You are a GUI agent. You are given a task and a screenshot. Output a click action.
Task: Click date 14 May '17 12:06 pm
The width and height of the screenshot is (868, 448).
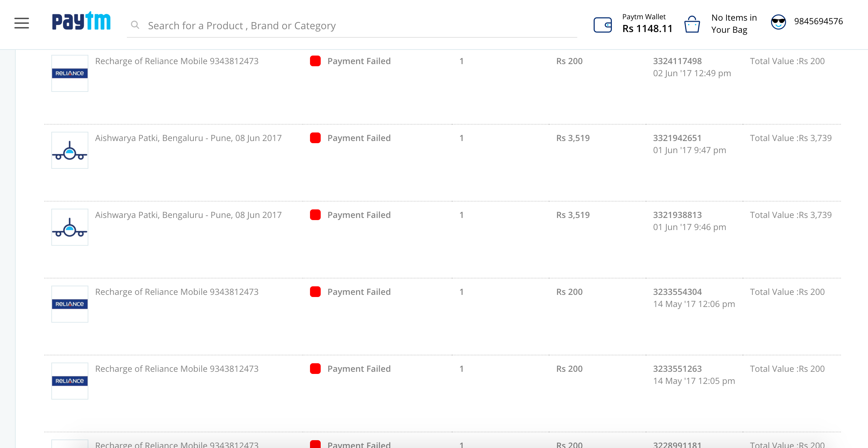pyautogui.click(x=694, y=304)
